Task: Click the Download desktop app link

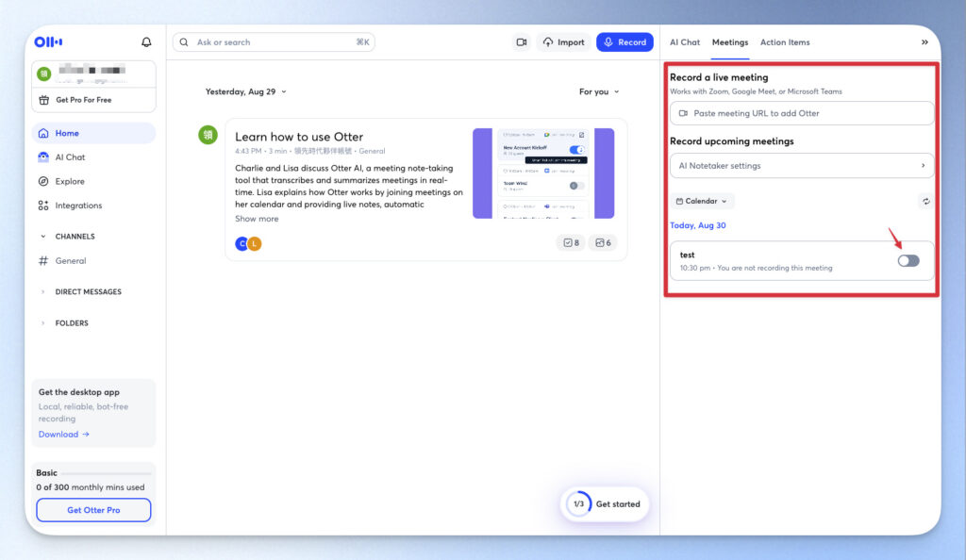Action: (64, 435)
